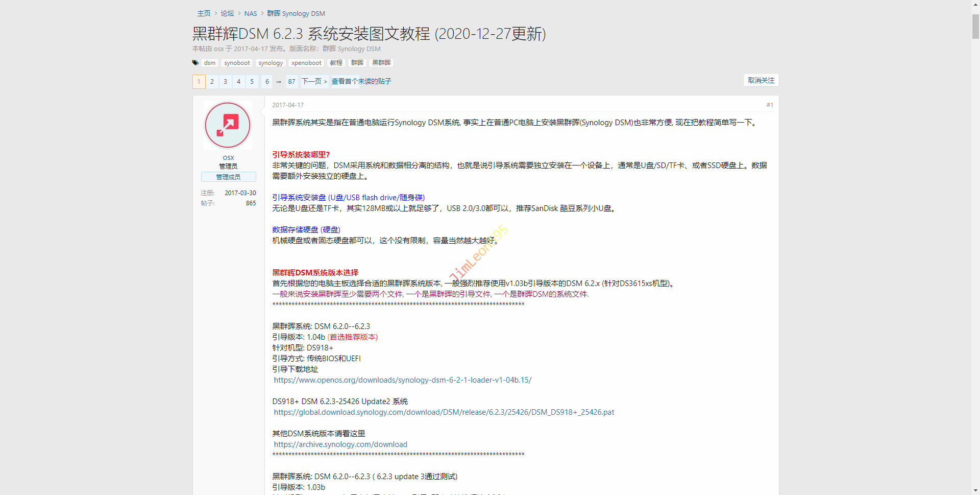Toggle following with the 取消关注 button
The height and width of the screenshot is (495, 980).
(761, 81)
